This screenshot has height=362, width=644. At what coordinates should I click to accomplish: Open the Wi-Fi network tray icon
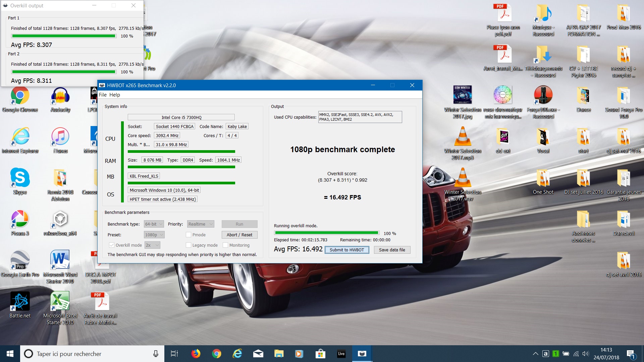[x=576, y=354]
